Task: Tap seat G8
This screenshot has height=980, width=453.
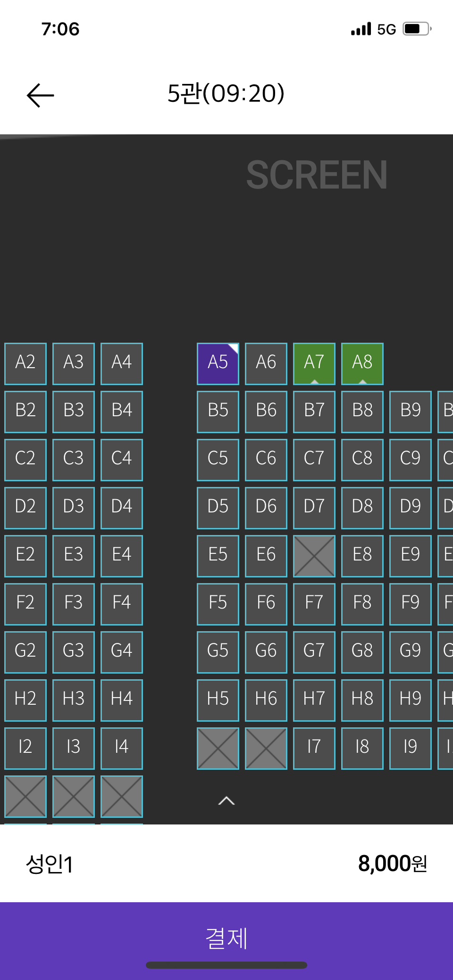Action: [362, 652]
